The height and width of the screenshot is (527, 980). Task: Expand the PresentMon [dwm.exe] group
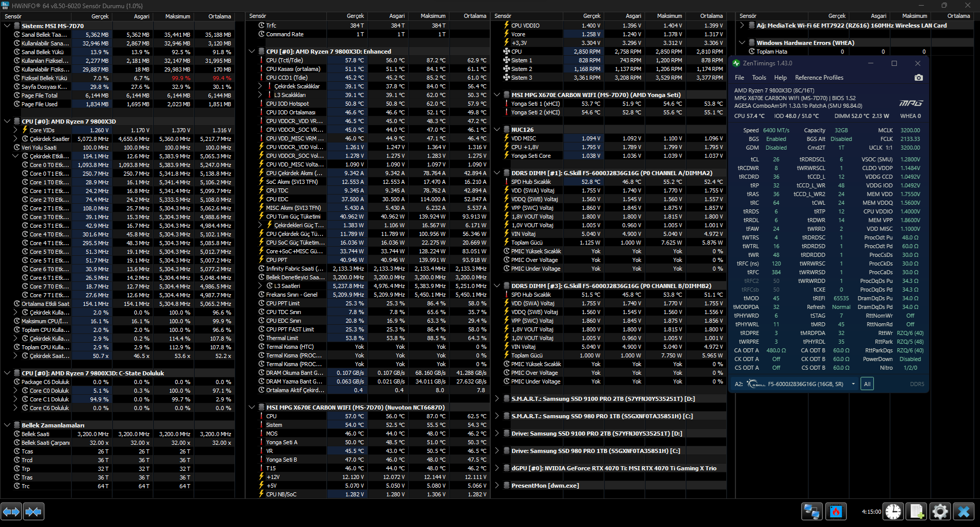pyautogui.click(x=497, y=486)
